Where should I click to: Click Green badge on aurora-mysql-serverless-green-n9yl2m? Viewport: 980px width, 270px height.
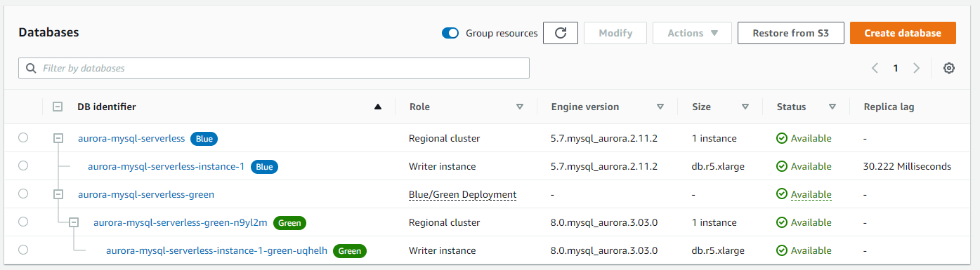(289, 222)
